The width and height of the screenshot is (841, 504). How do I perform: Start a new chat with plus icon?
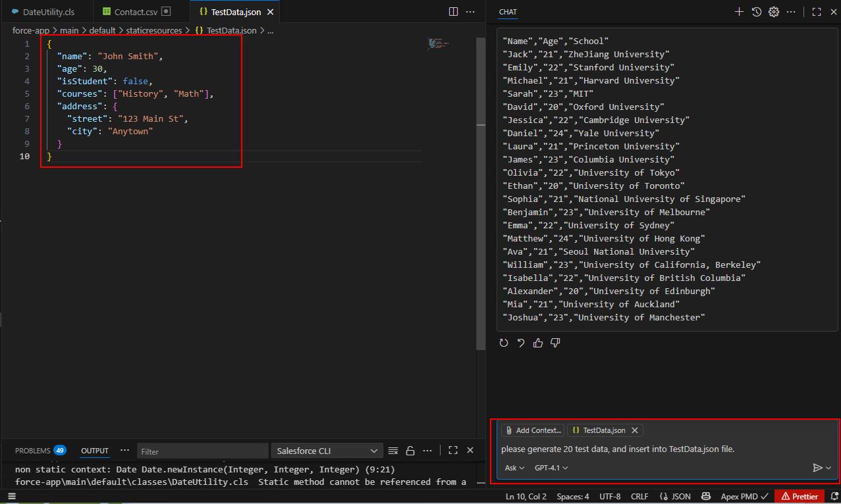739,12
